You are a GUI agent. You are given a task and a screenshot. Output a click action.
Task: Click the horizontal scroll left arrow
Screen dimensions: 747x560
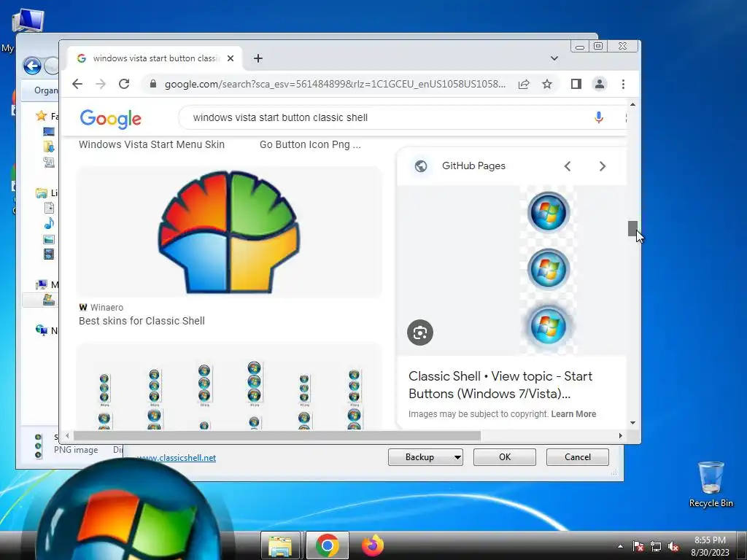pos(67,435)
